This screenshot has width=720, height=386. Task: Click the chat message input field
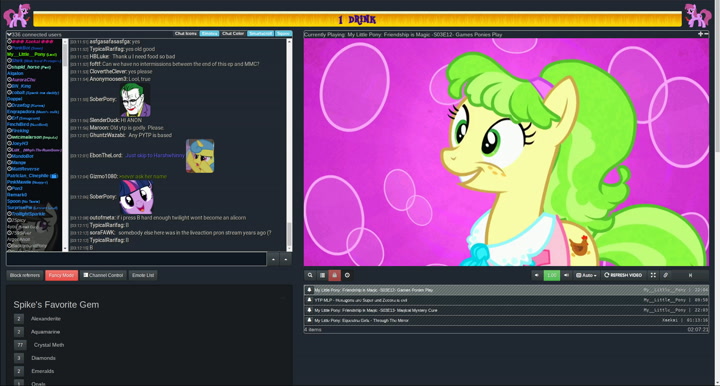coord(136,259)
